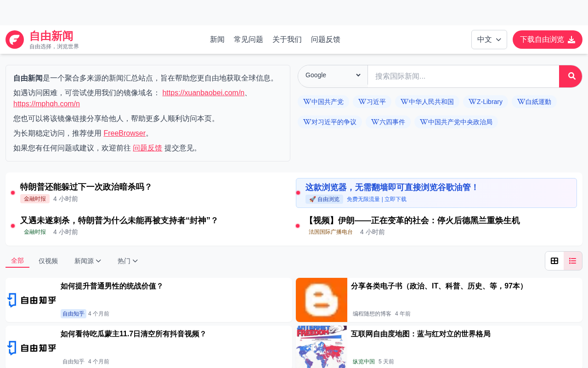Go to 关于我们 navigation item
Screen dimensions: 588x368
pos(287,40)
